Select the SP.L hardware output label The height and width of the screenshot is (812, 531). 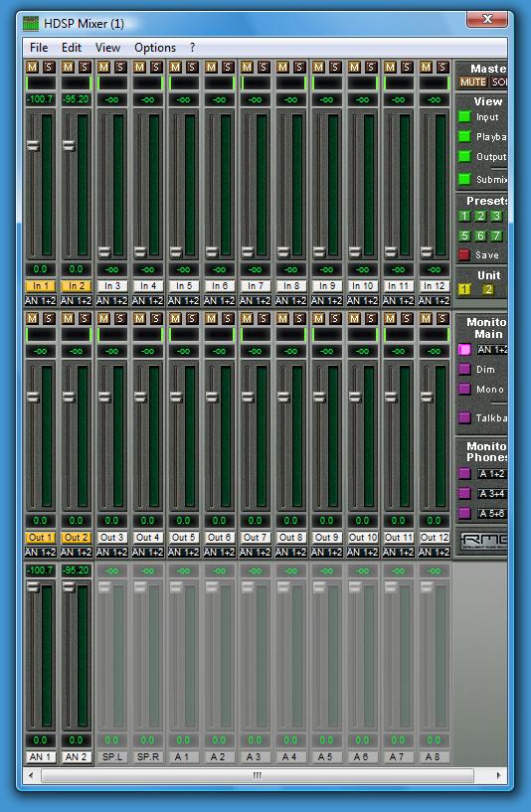[x=112, y=756]
